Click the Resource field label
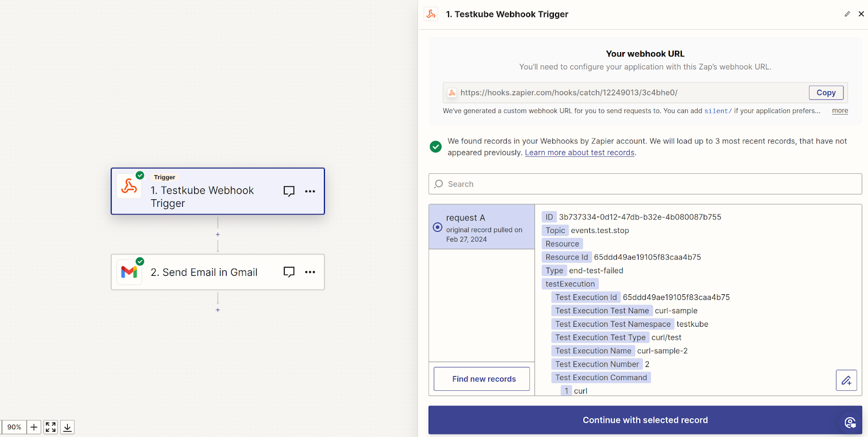 click(x=563, y=244)
